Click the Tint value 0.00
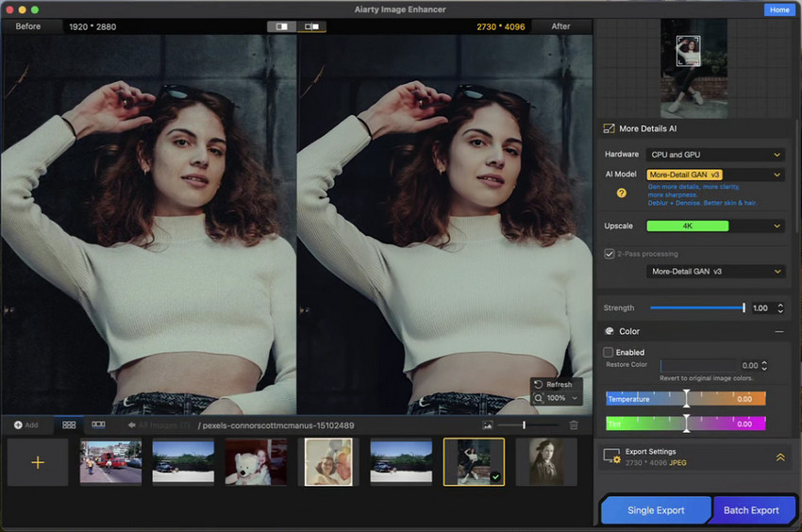802x532 pixels. pyautogui.click(x=744, y=424)
